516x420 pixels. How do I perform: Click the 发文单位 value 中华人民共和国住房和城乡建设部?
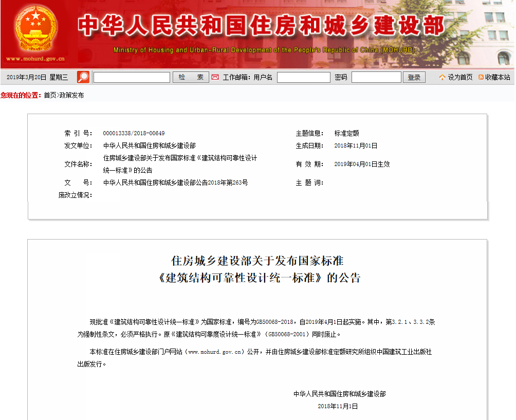150,145
